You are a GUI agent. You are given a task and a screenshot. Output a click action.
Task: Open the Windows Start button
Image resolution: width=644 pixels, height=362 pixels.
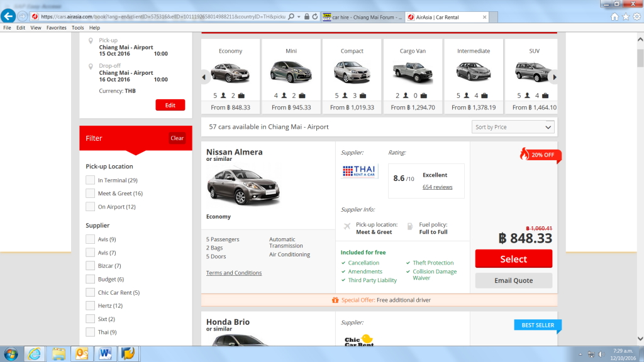point(11,354)
